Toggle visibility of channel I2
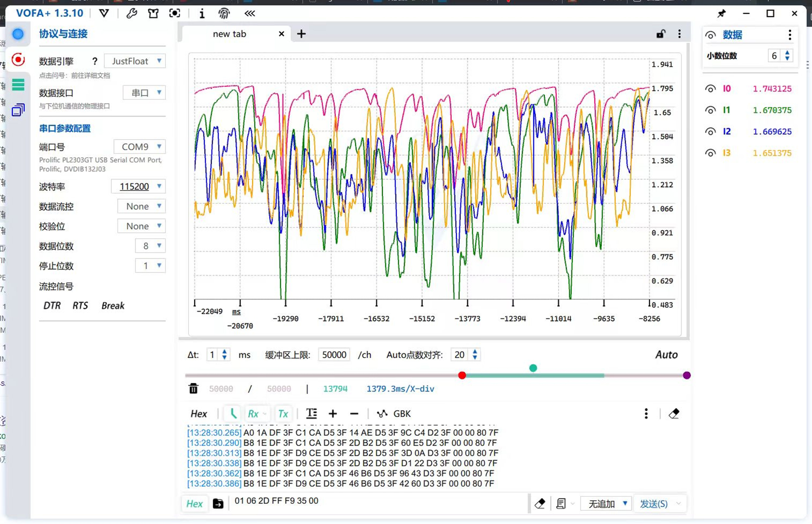The image size is (812, 524). 710,132
